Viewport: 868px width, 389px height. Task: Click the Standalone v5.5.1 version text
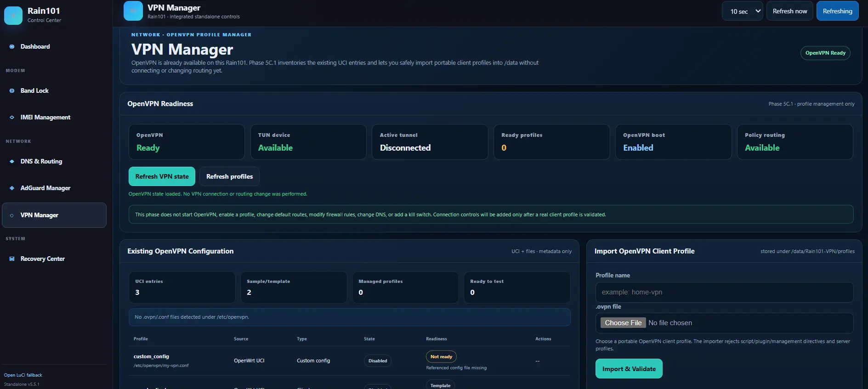click(x=22, y=384)
